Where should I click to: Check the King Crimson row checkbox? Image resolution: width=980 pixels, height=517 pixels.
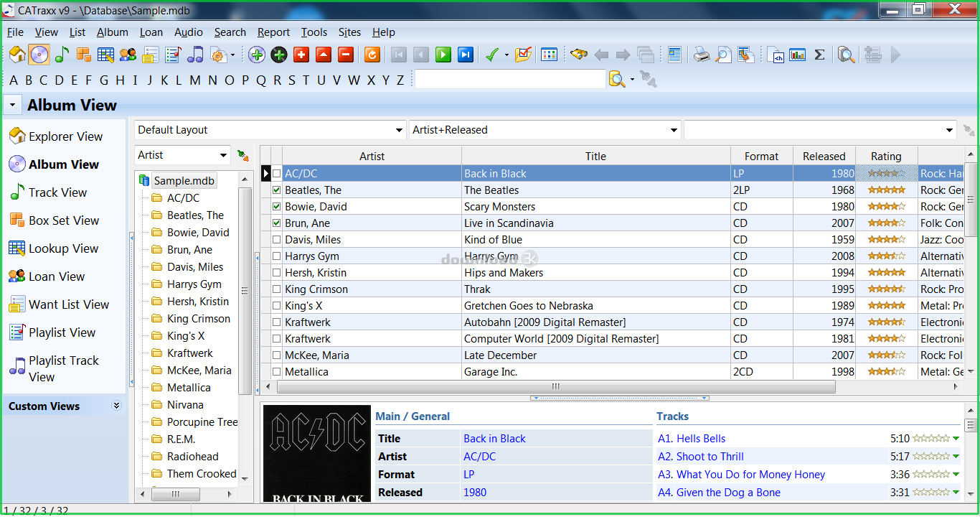pyautogui.click(x=276, y=289)
